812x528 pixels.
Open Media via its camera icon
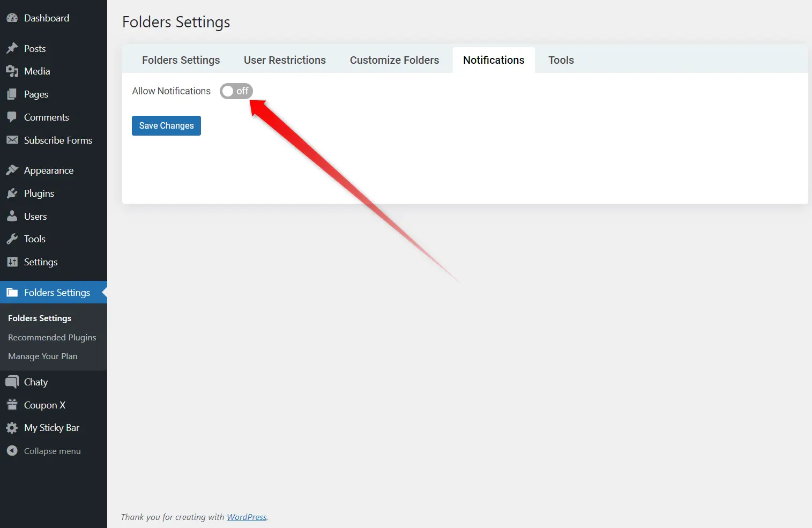(12, 71)
